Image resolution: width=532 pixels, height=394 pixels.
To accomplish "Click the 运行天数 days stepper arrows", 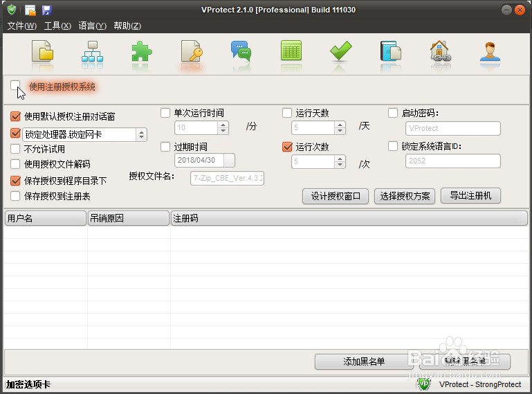I will [x=340, y=127].
